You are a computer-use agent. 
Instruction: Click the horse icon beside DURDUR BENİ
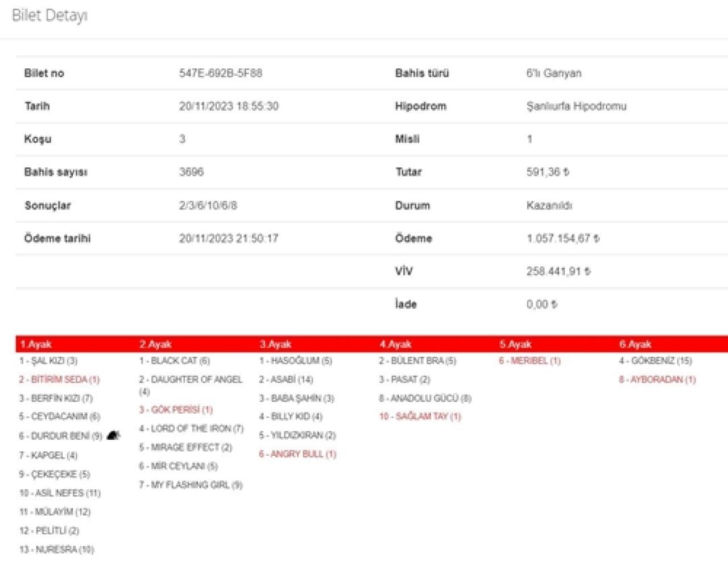(113, 436)
